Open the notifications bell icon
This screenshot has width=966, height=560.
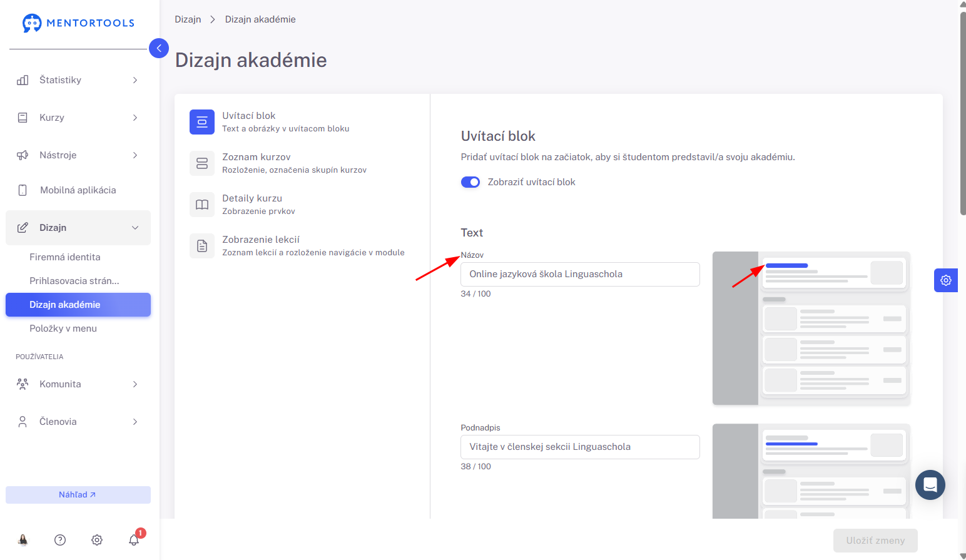click(x=134, y=540)
